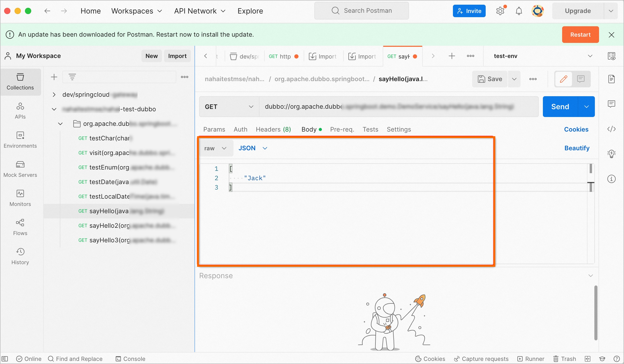Click the Search Postman field
Image resolution: width=624 pixels, height=364 pixels.
coord(361,11)
